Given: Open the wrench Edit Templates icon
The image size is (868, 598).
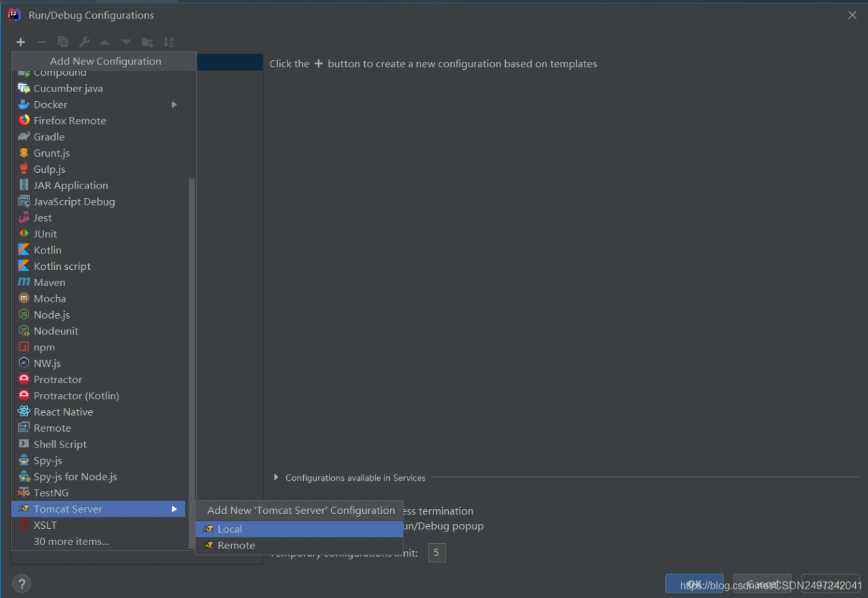Looking at the screenshot, I should pos(84,42).
